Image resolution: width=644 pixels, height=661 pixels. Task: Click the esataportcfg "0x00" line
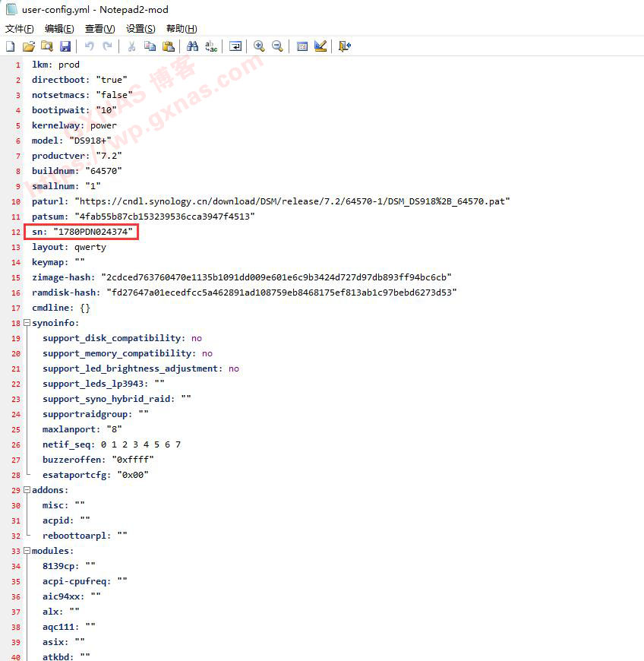click(96, 475)
